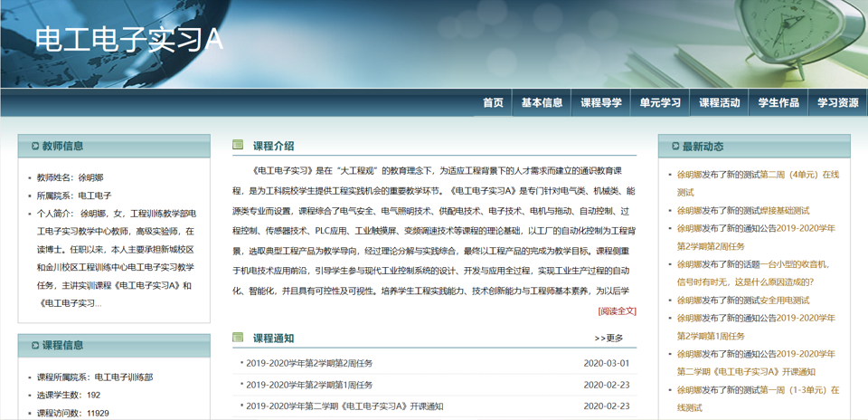Open notice 2019-2020学年第2学期第2周任务
The width and height of the screenshot is (868, 420).
pos(309,363)
